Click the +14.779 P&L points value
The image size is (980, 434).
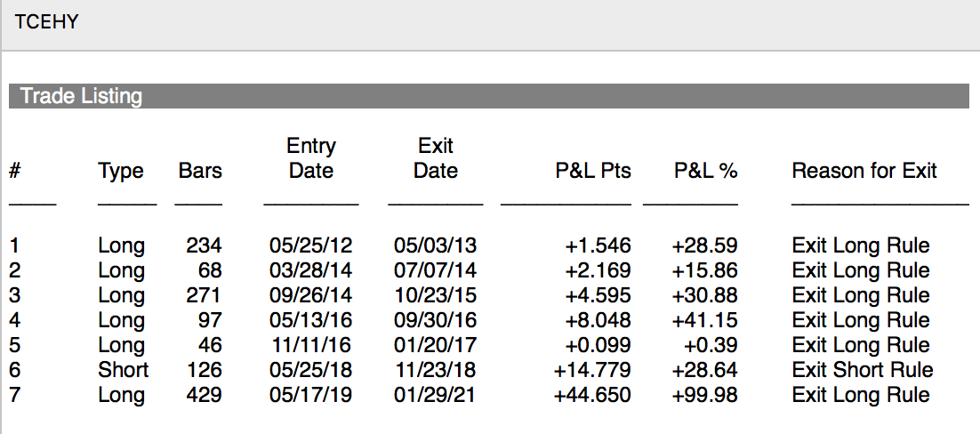[592, 370]
